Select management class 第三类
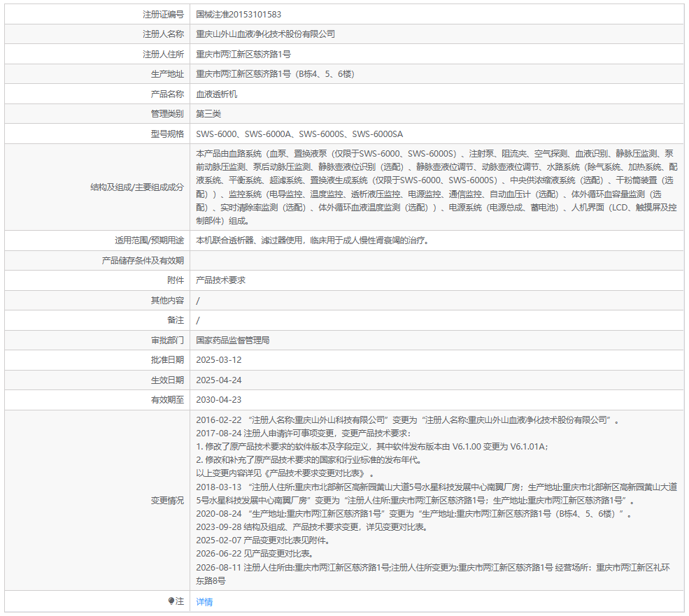The width and height of the screenshot is (689, 616). click(208, 114)
